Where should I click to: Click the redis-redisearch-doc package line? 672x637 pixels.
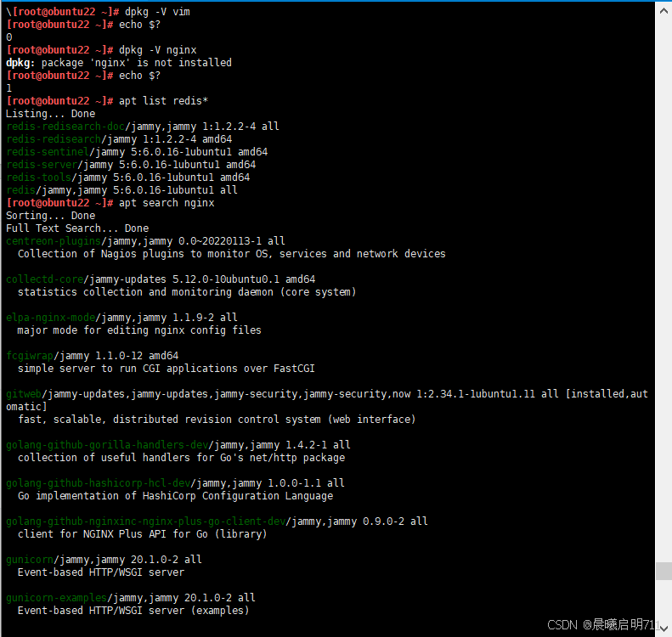pyautogui.click(x=143, y=127)
